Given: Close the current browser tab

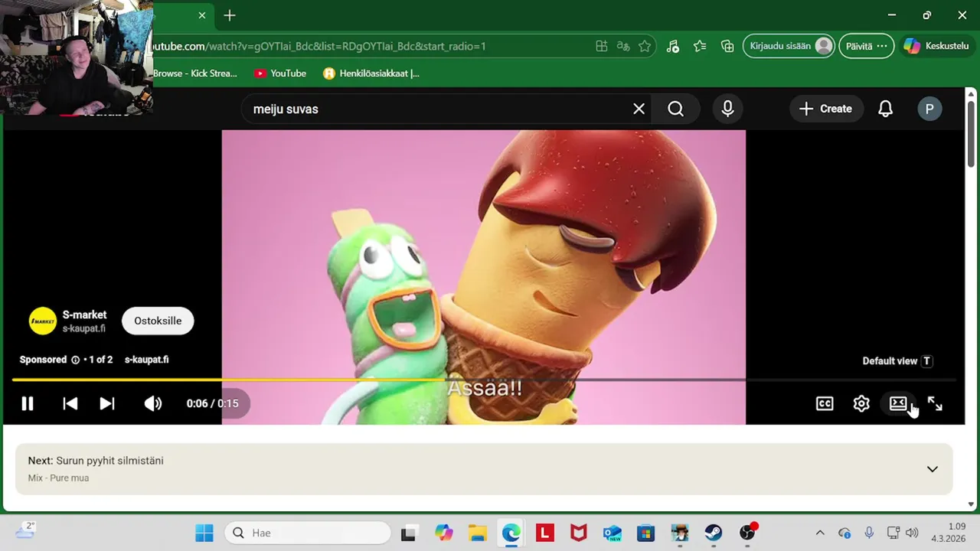Looking at the screenshot, I should (x=202, y=15).
